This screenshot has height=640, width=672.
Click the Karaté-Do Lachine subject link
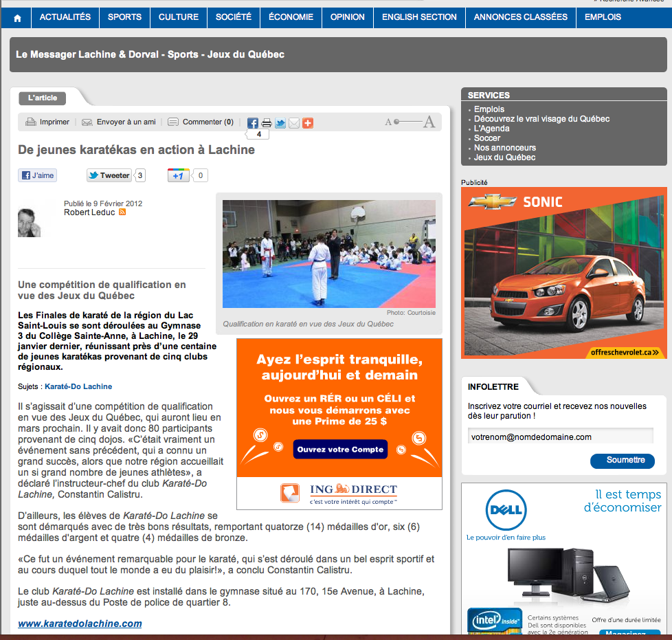pos(78,386)
